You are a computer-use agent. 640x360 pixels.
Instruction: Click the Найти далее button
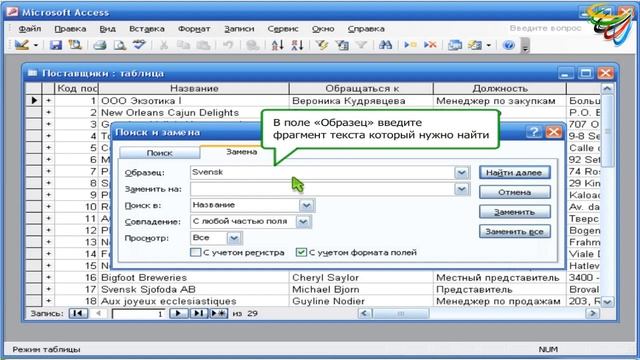[514, 173]
